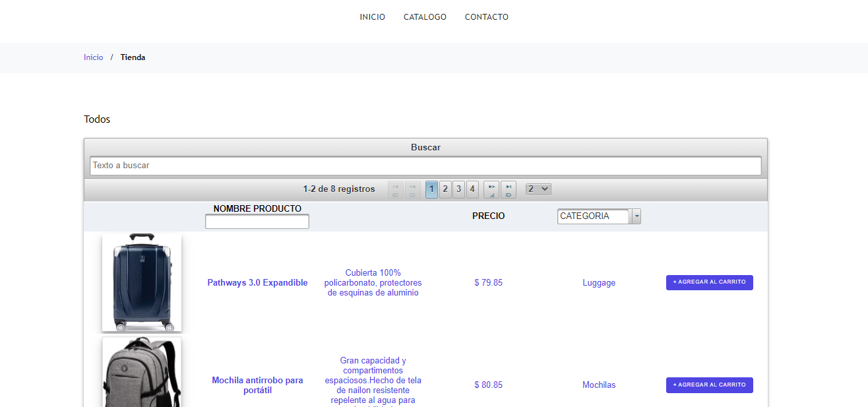Click the Todos heading

click(97, 119)
